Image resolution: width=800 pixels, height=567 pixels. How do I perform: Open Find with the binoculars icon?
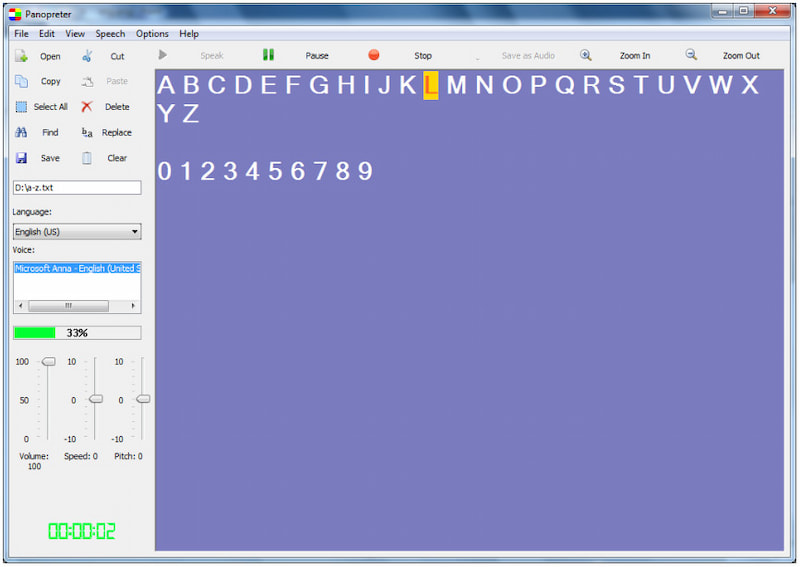(21, 132)
